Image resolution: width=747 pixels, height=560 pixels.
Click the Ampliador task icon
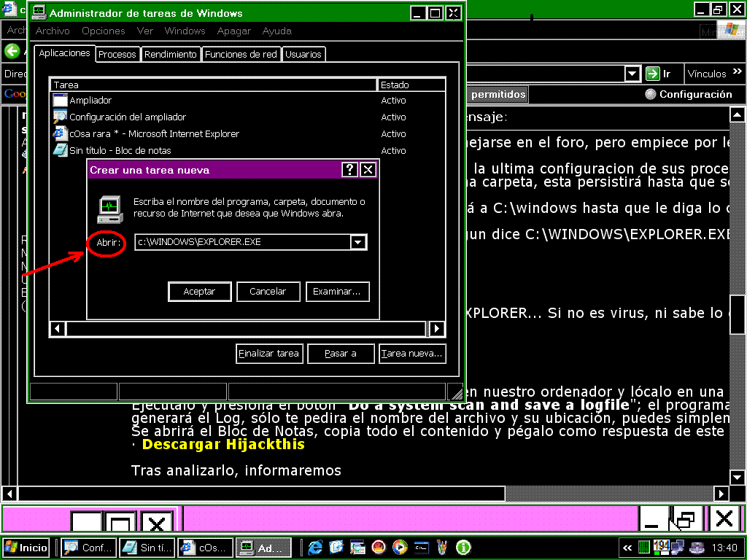pos(60,100)
